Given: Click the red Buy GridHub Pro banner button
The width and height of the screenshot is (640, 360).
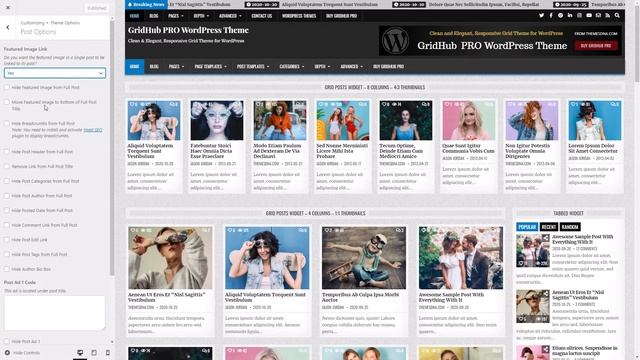Looking at the screenshot, I should [596, 46].
